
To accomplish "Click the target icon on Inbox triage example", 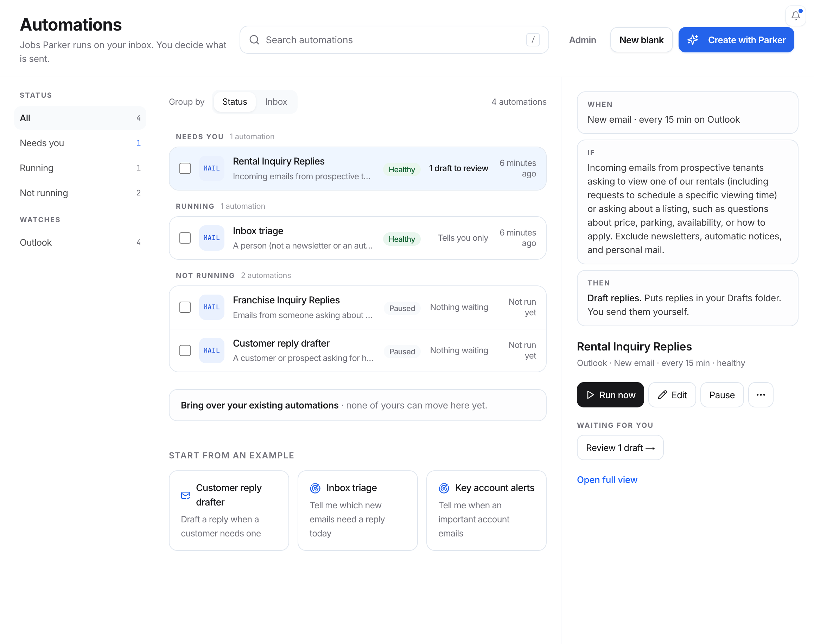I will pyautogui.click(x=315, y=488).
